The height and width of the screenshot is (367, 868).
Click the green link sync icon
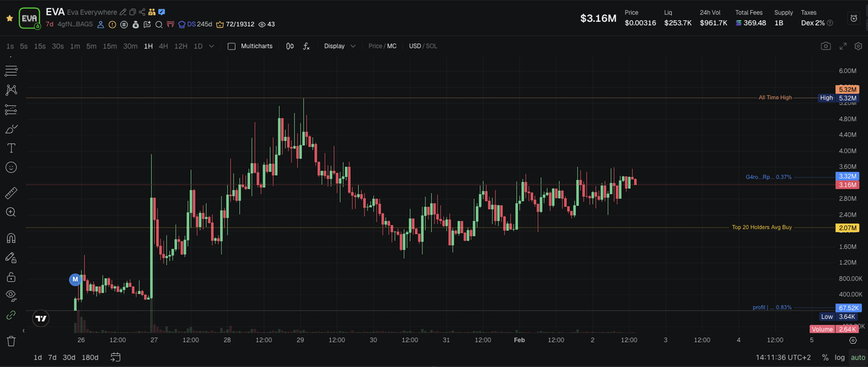coord(11,315)
